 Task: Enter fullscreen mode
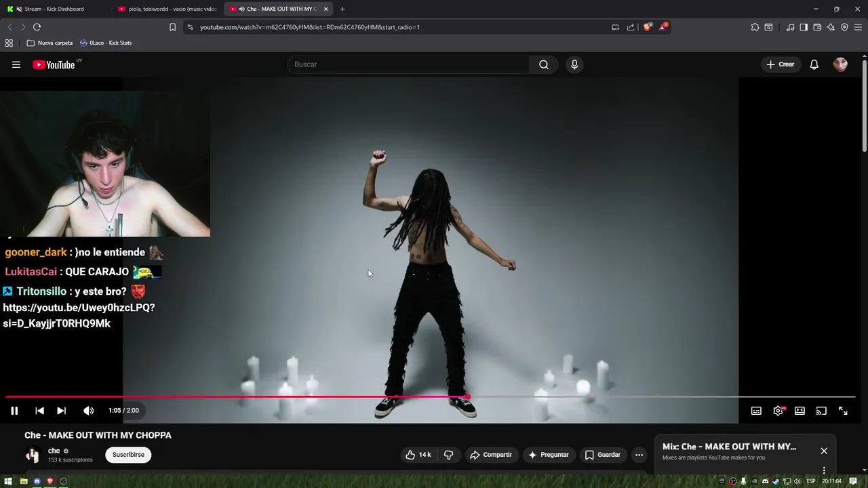(x=843, y=411)
